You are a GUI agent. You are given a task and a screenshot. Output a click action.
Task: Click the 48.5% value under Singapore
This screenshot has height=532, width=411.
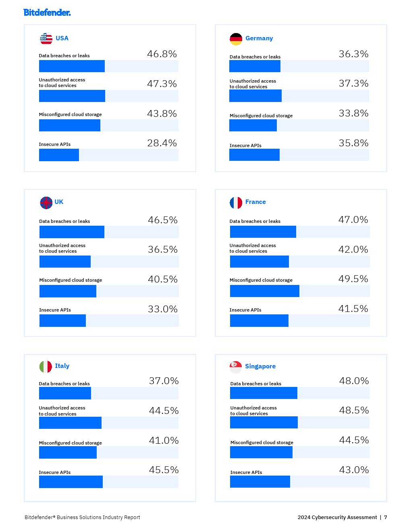pyautogui.click(x=354, y=410)
